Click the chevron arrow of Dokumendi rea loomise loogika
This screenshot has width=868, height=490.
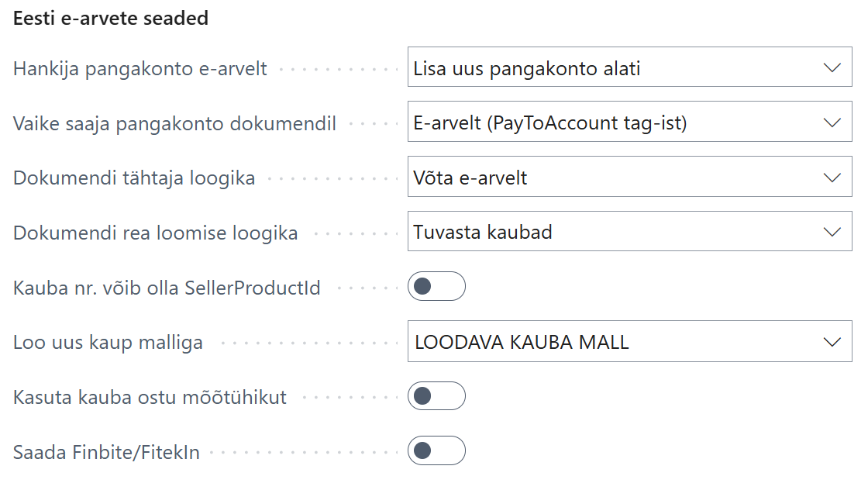click(832, 232)
